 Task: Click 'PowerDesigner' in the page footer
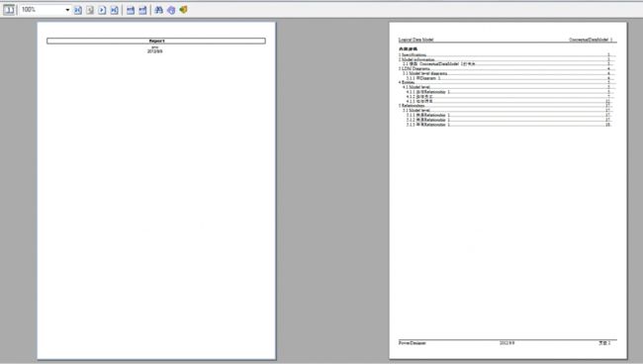click(x=413, y=342)
